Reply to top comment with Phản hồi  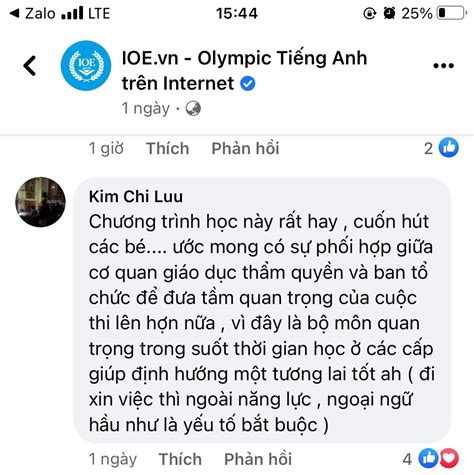[x=245, y=148]
